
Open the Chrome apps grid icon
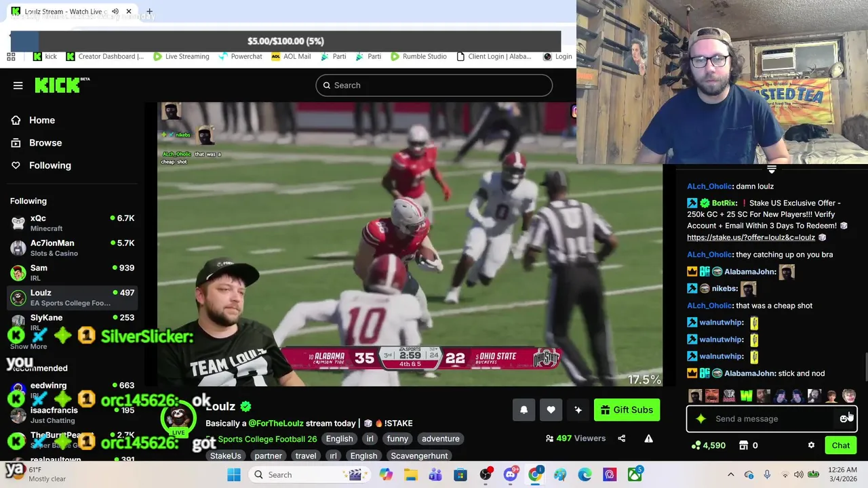pos(11,56)
